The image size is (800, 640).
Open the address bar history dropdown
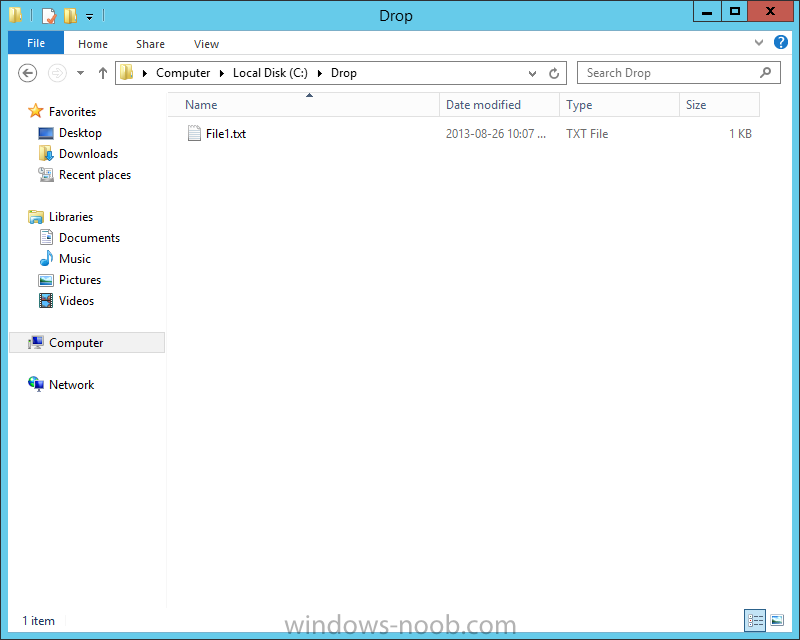point(532,73)
